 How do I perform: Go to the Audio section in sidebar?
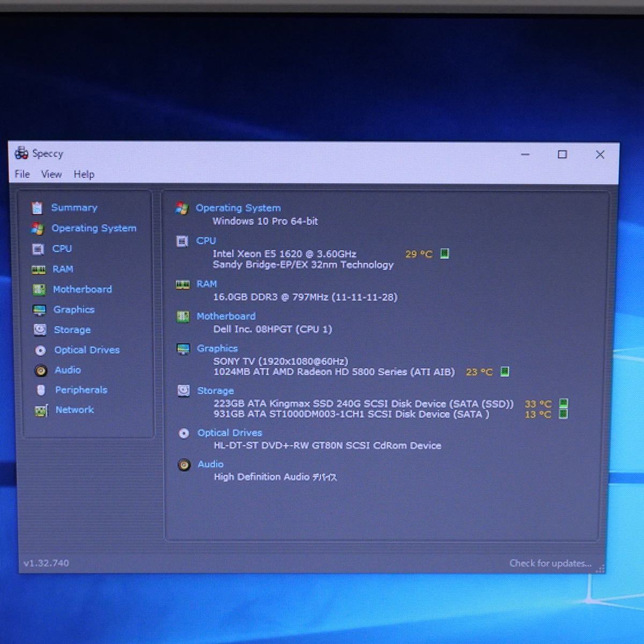point(68,370)
